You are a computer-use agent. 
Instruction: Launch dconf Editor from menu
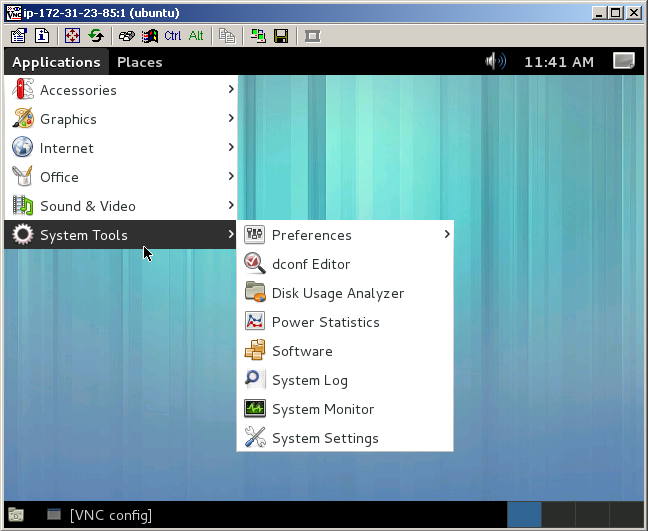point(311,264)
